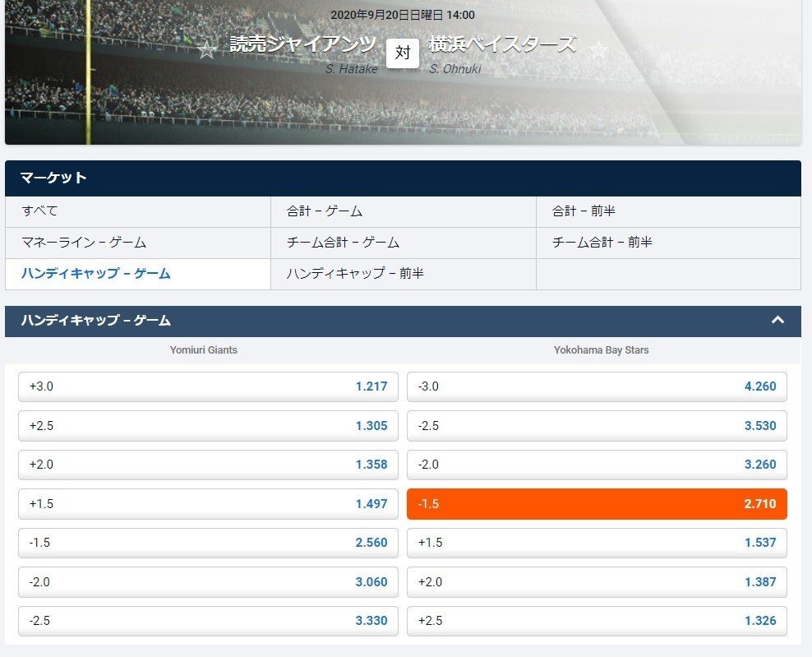812x657 pixels.
Task: Deselect highlighted Bay Stars -1.5 at 2.710
Action: pos(597,503)
